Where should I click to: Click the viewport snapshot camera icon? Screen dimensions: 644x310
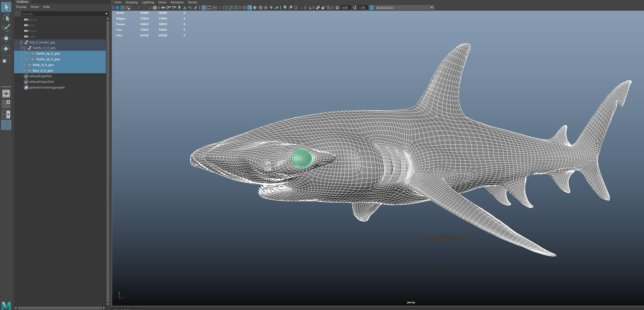(x=155, y=8)
